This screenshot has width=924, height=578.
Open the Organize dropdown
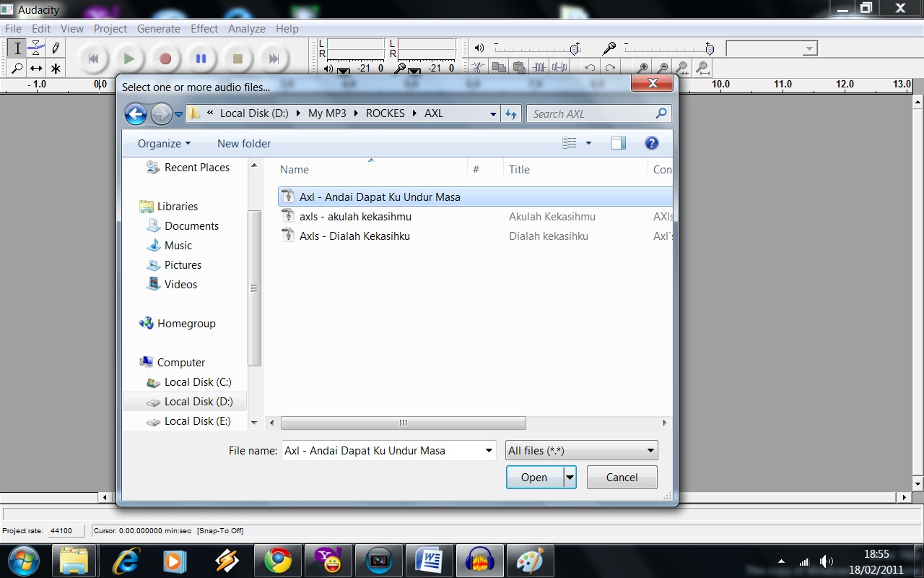[165, 143]
